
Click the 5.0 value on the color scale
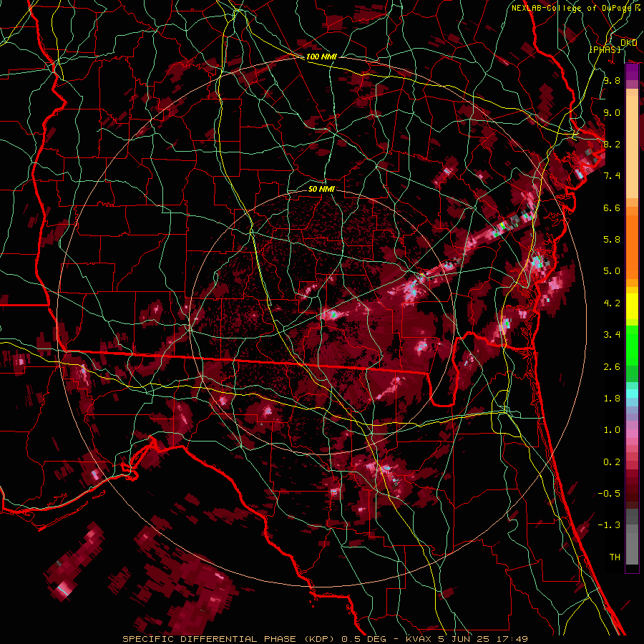pos(612,271)
